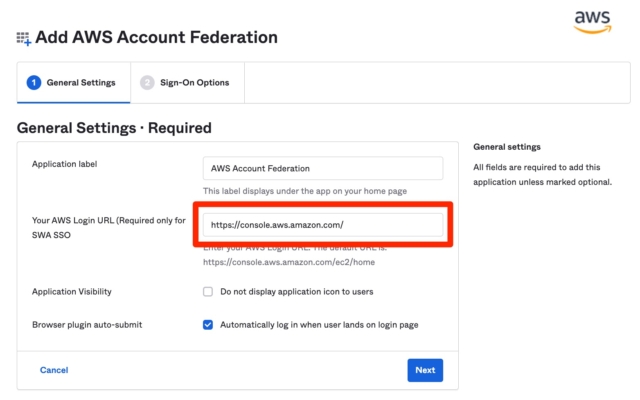Click the AWS logo
The width and height of the screenshot is (640, 400).
[593, 22]
